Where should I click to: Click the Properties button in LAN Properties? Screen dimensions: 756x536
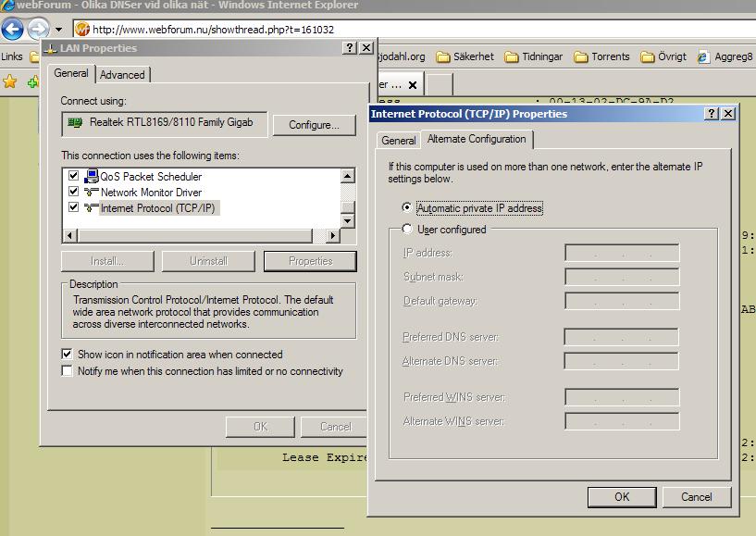tap(310, 261)
